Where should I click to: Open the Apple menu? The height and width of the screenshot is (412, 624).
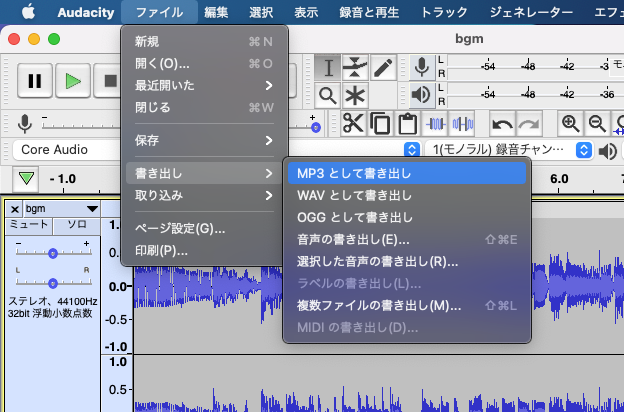point(28,12)
